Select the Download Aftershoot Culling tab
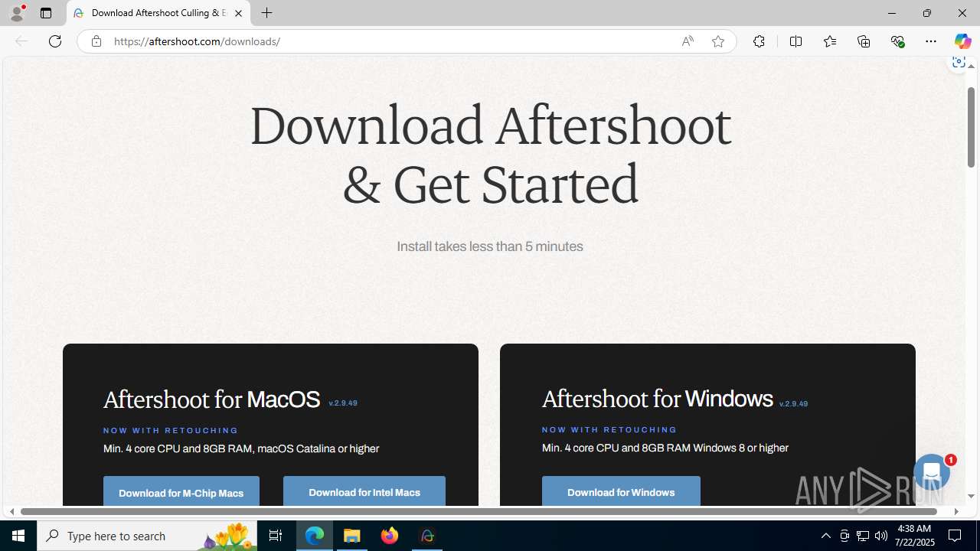980x551 pixels. [158, 13]
